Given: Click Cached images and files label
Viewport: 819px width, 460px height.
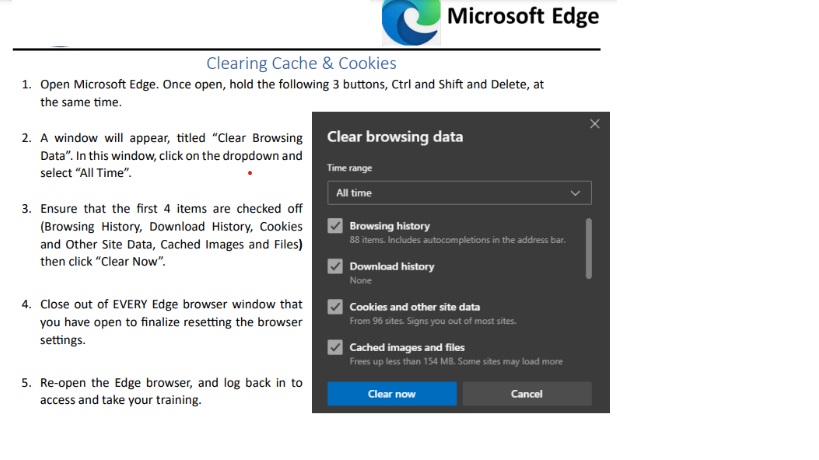Looking at the screenshot, I should [407, 347].
